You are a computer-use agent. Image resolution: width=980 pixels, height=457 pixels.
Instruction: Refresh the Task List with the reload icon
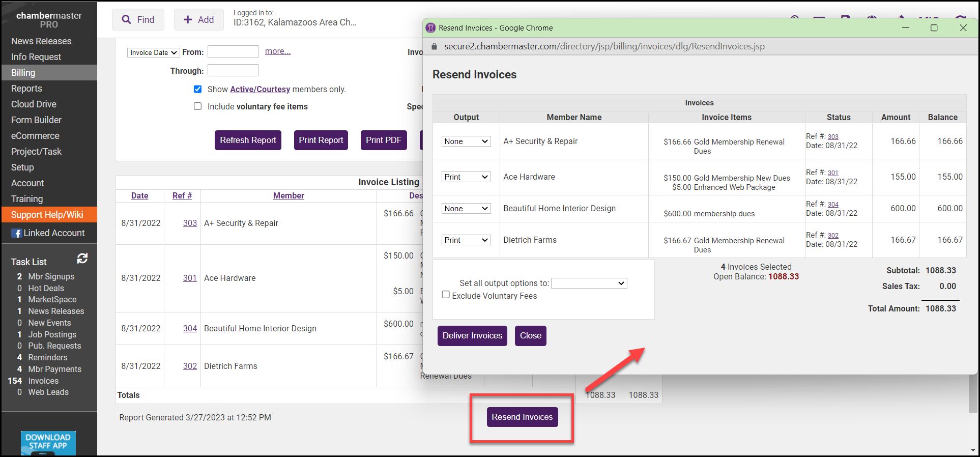[82, 259]
